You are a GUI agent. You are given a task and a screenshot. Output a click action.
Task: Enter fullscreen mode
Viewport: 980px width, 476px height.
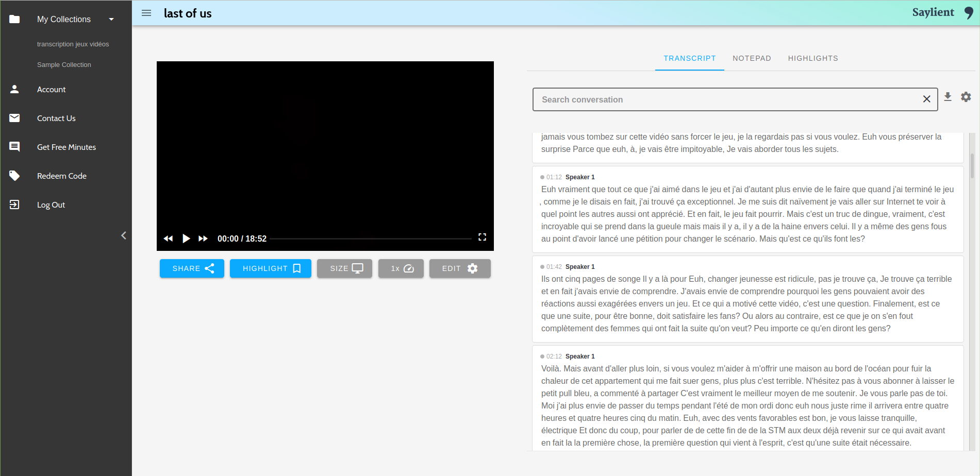(x=483, y=237)
